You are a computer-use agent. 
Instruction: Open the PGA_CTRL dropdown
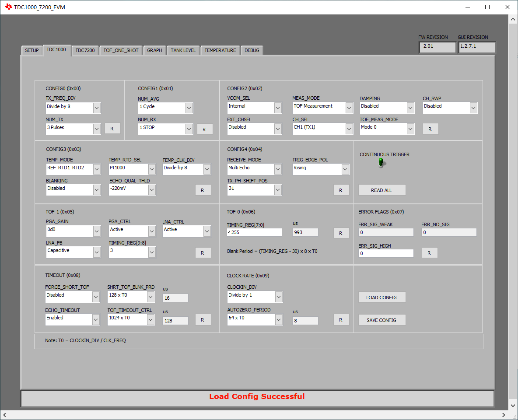coord(133,231)
